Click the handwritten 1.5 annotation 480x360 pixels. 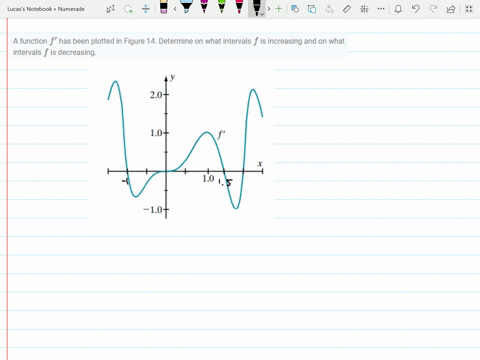click(x=225, y=182)
